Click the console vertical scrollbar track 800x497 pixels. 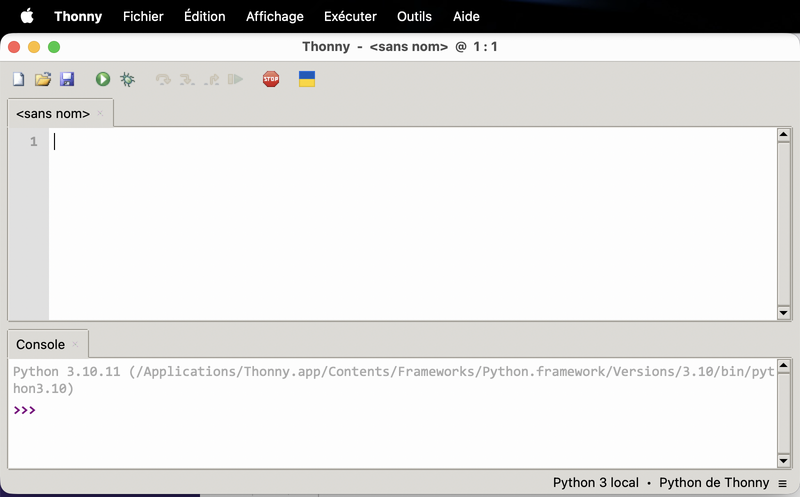click(784, 413)
